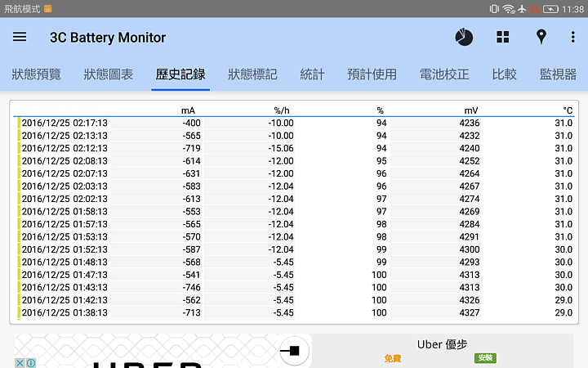Tap the 4252 mV value
588x368 pixels.
(469, 161)
